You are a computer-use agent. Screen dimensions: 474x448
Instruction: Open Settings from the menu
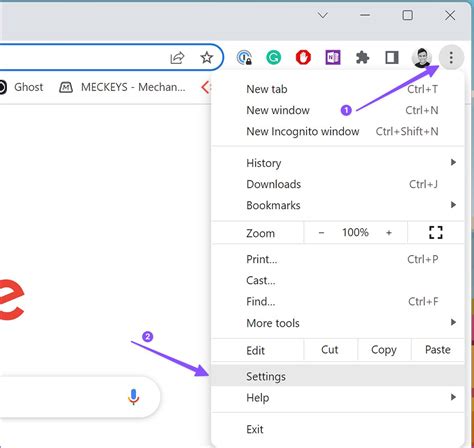[x=338, y=376]
